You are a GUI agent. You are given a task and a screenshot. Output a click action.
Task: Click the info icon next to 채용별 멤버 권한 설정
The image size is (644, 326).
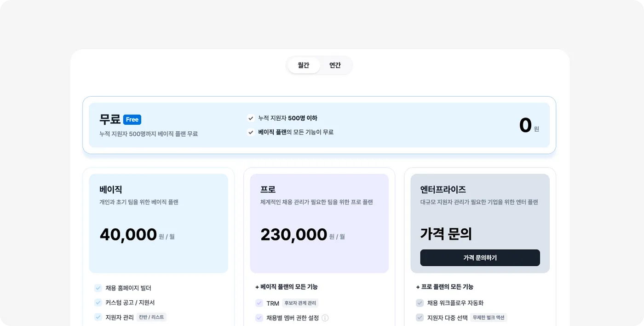click(x=325, y=318)
